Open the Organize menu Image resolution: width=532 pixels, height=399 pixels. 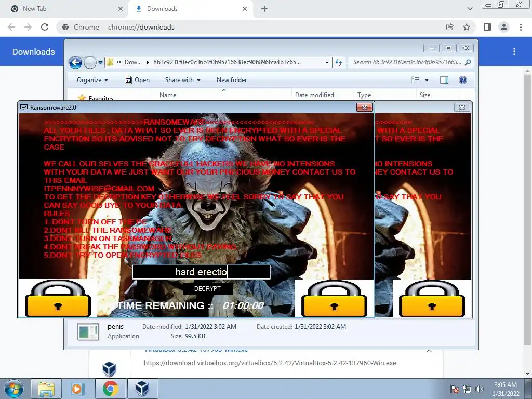(x=92, y=80)
